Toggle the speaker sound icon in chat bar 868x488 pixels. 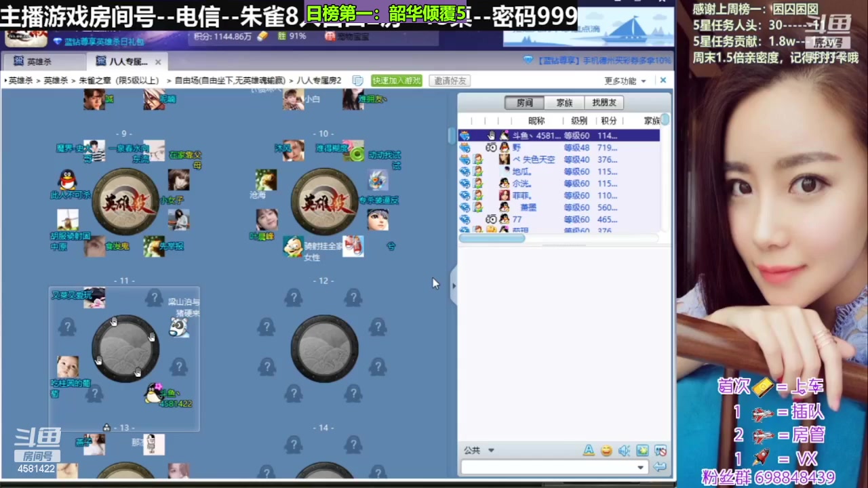click(x=624, y=450)
